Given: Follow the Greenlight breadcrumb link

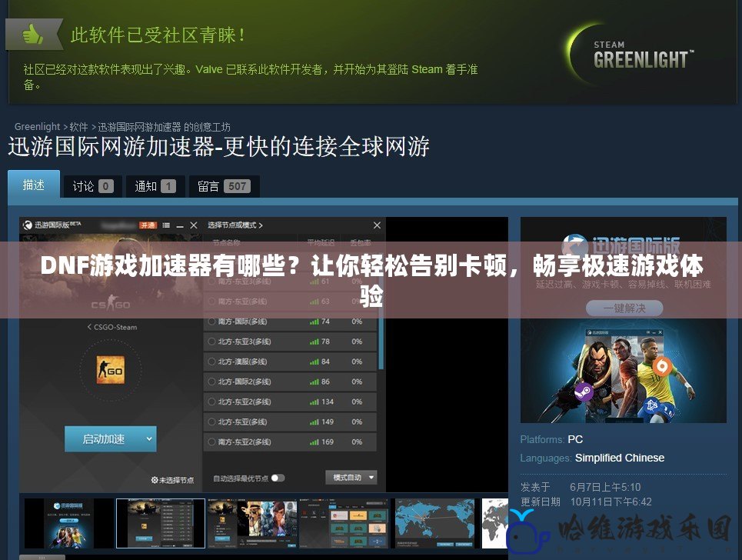Looking at the screenshot, I should [x=37, y=127].
